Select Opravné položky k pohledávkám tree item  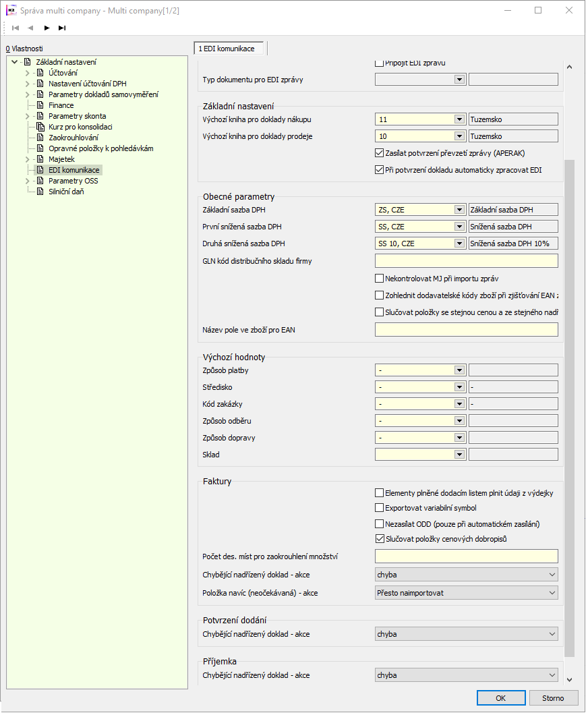[100, 148]
